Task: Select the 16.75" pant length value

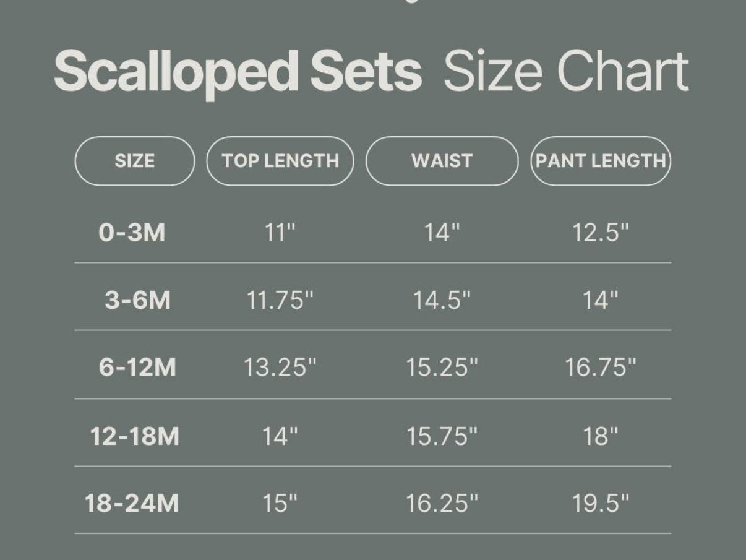Action: click(600, 368)
